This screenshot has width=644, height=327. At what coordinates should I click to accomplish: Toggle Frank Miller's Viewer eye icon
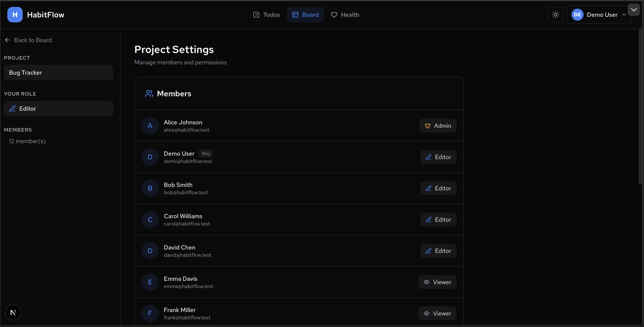click(x=426, y=313)
